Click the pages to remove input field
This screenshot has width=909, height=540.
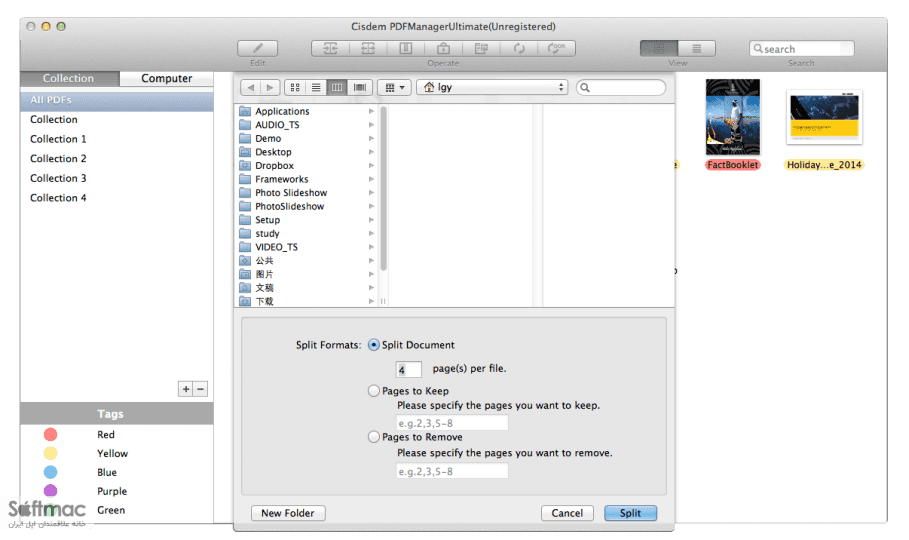click(452, 471)
